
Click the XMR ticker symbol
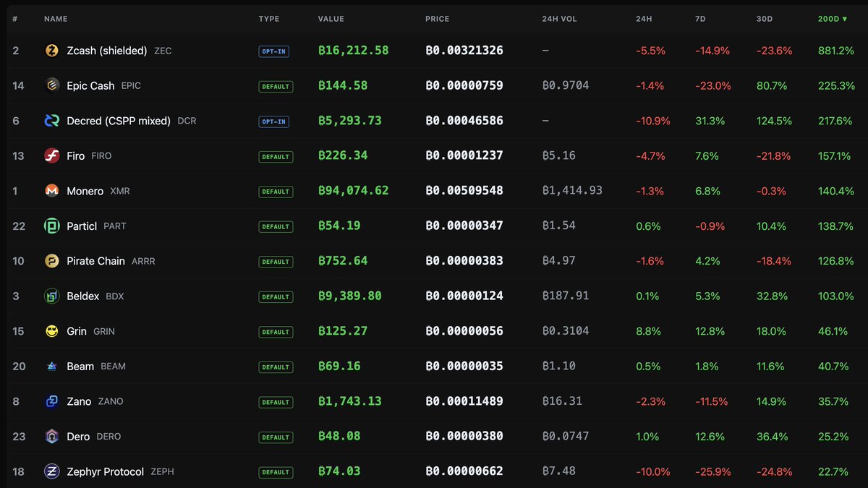[120, 191]
